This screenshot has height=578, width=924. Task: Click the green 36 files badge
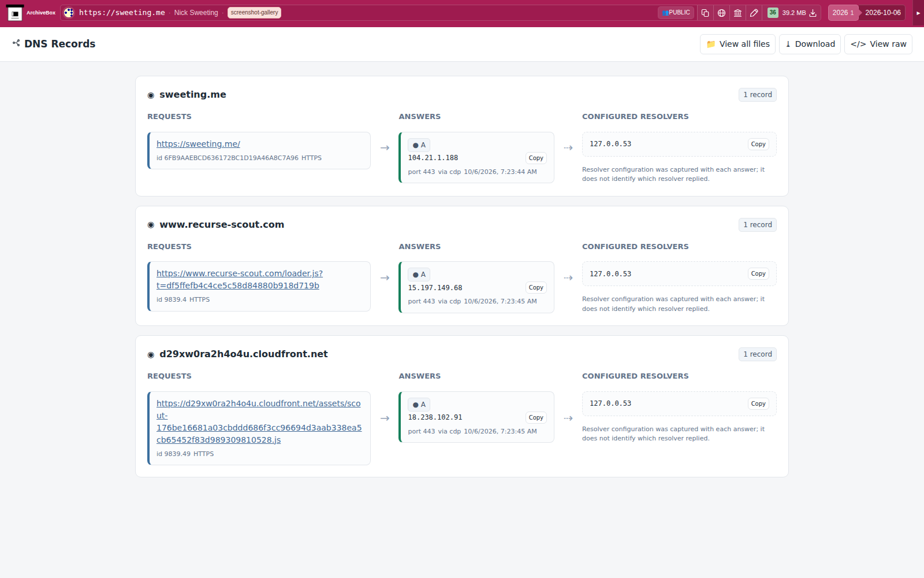773,13
